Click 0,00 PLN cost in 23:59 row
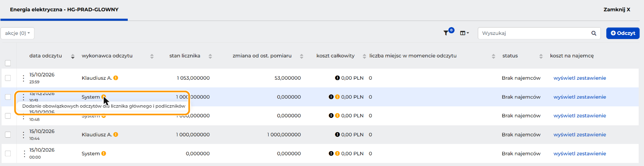Viewport: 644px width, 166px height. coord(352,78)
